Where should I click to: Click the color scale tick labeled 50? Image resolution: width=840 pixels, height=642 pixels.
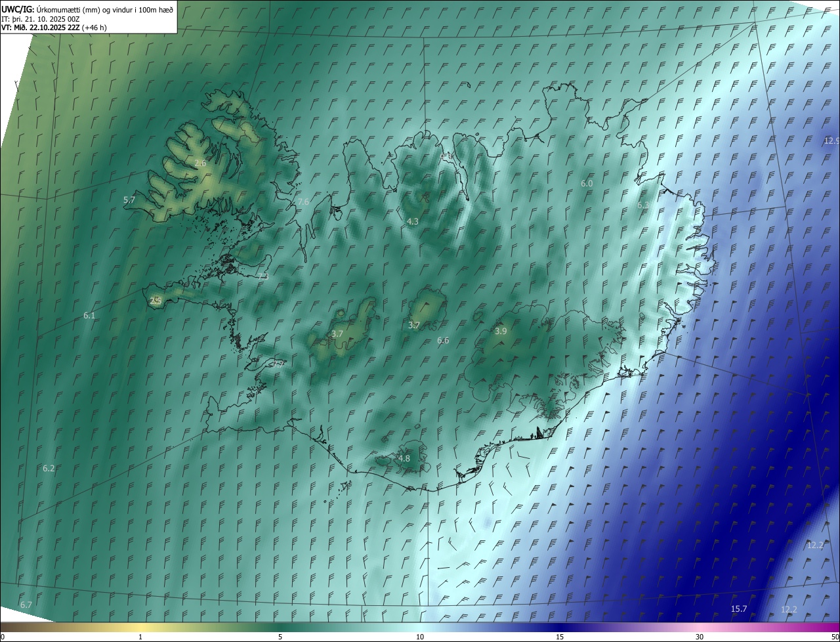pyautogui.click(x=835, y=637)
